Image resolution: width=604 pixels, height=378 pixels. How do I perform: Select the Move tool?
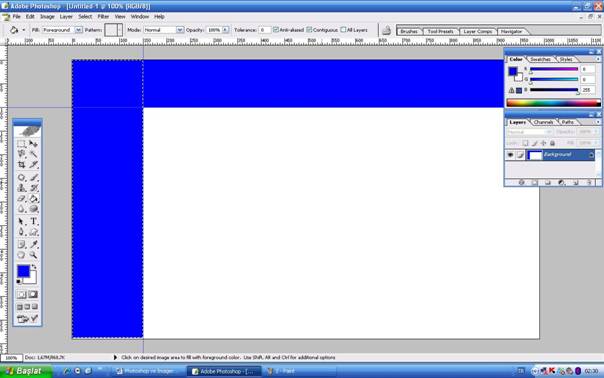point(34,144)
